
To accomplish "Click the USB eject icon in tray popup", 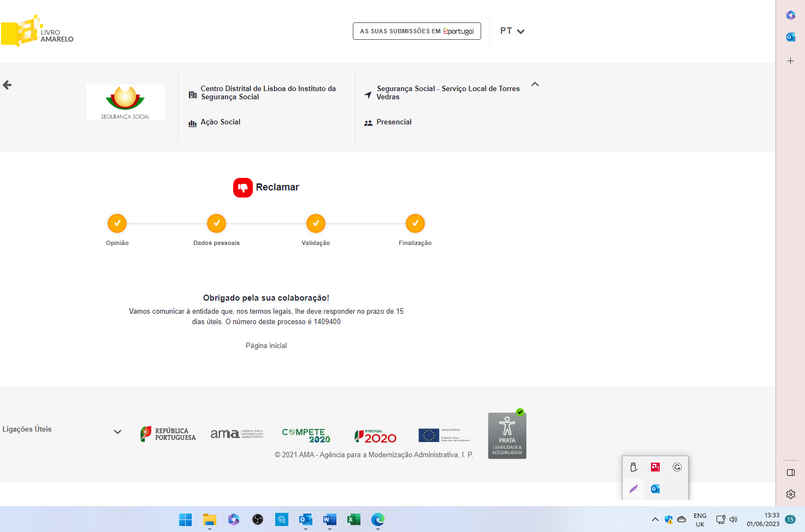I will coord(634,467).
